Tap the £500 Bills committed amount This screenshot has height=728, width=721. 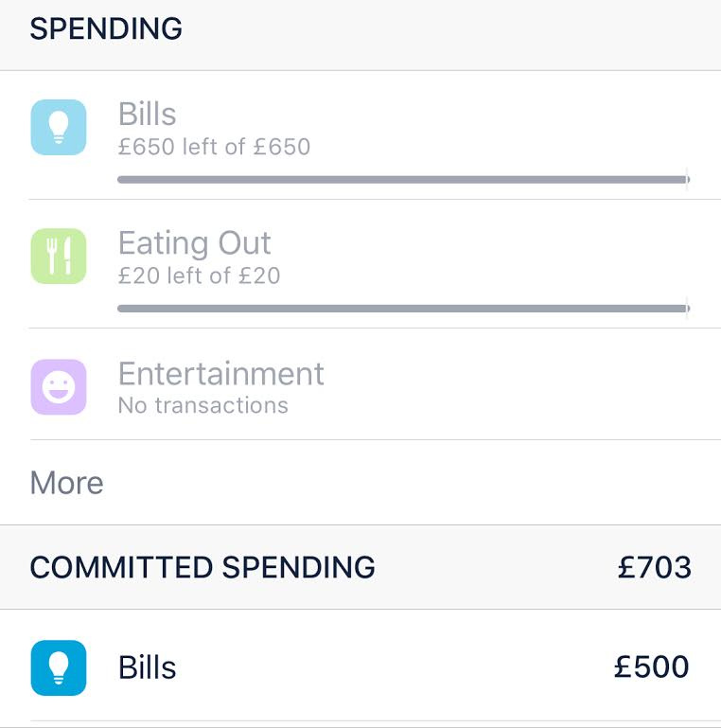651,666
